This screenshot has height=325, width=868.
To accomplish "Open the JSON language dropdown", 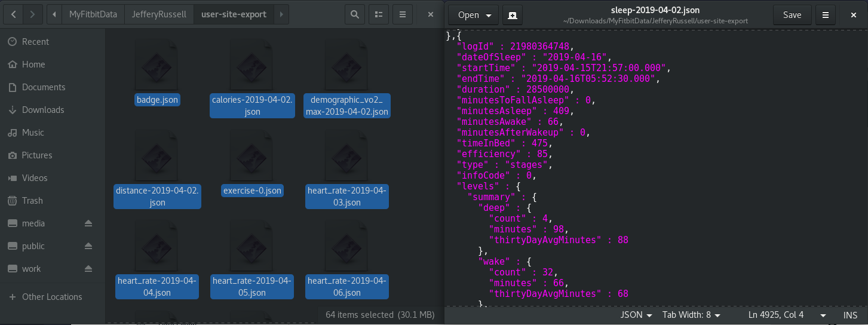I will tap(636, 315).
